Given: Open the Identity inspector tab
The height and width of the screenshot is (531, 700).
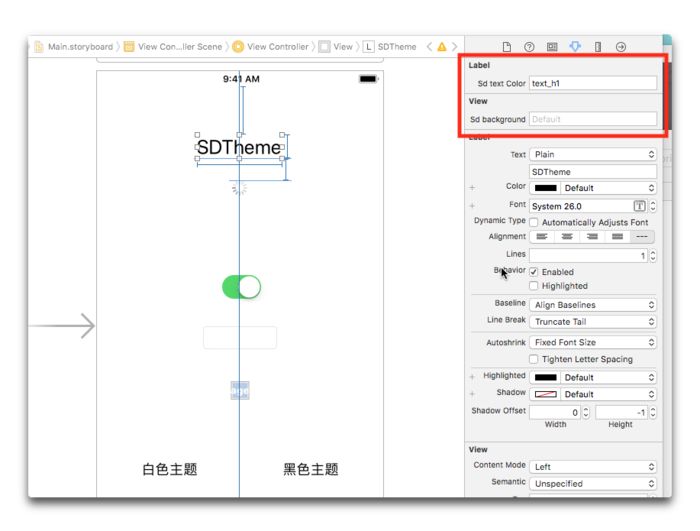Looking at the screenshot, I should coord(552,46).
